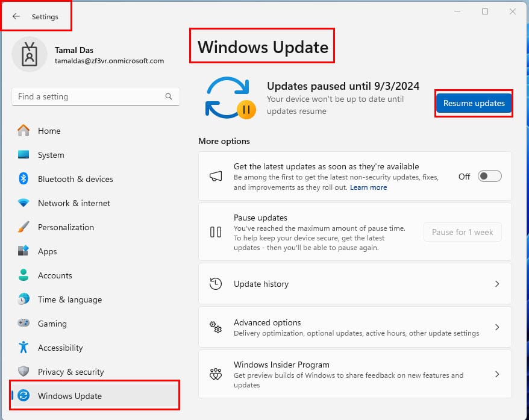Expand Update history chevron
The image size is (529, 420).
tap(497, 284)
